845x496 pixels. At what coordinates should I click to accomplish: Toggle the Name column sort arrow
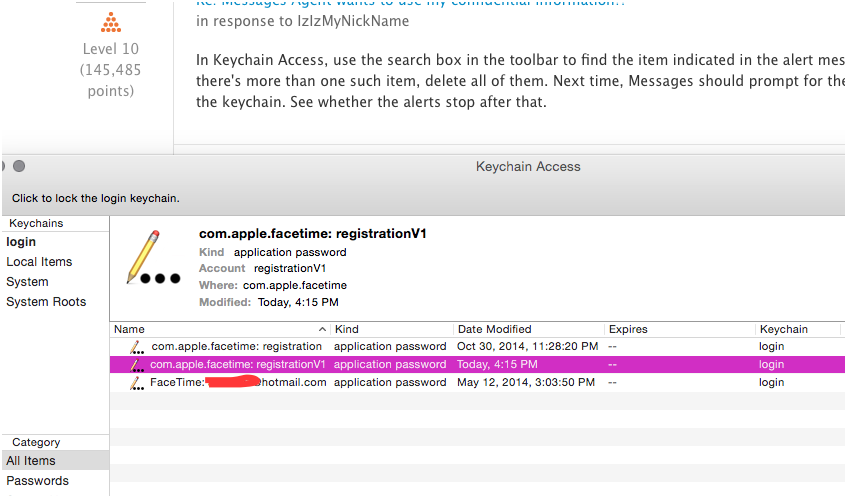(x=322, y=329)
